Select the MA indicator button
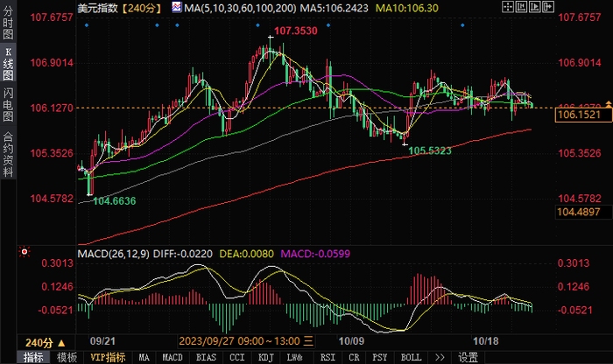 pyautogui.click(x=144, y=357)
